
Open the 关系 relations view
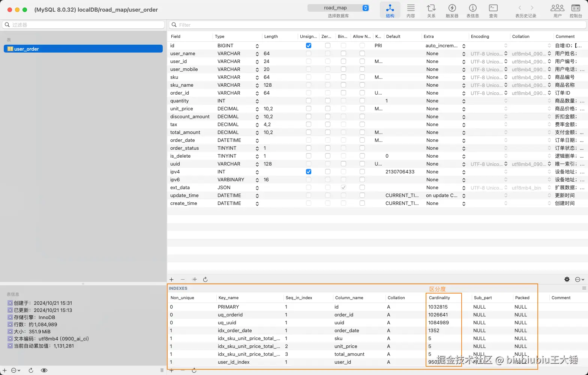tap(431, 11)
